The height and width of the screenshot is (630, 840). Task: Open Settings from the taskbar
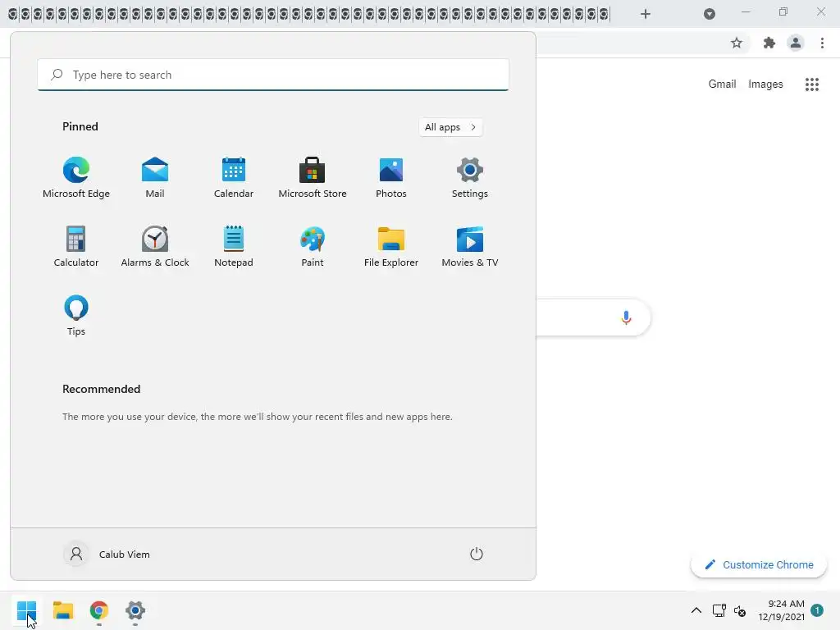(x=135, y=610)
